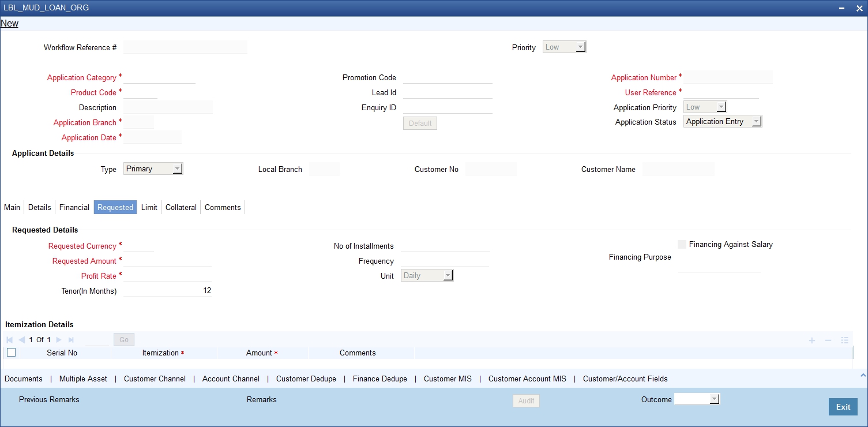Viewport: 868px width, 427px height.
Task: Click the Profit Rate field
Action: pos(167,276)
